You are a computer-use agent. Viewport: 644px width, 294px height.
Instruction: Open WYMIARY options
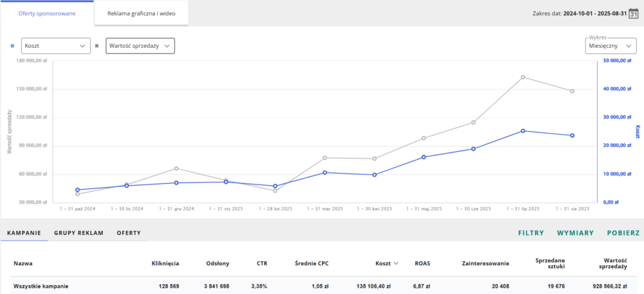[x=575, y=233]
